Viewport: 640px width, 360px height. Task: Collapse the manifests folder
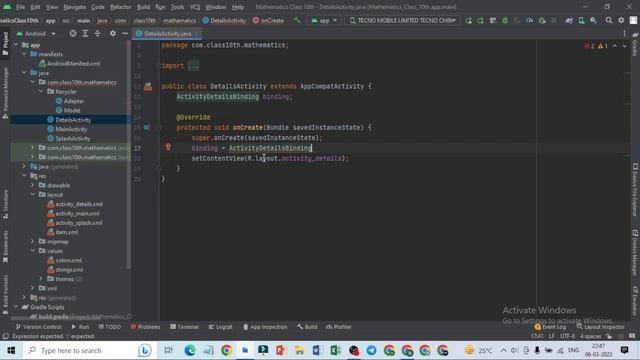[x=24, y=54]
